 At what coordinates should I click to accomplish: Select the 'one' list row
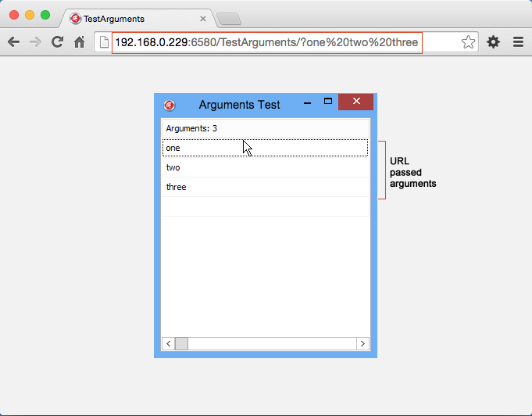[265, 148]
